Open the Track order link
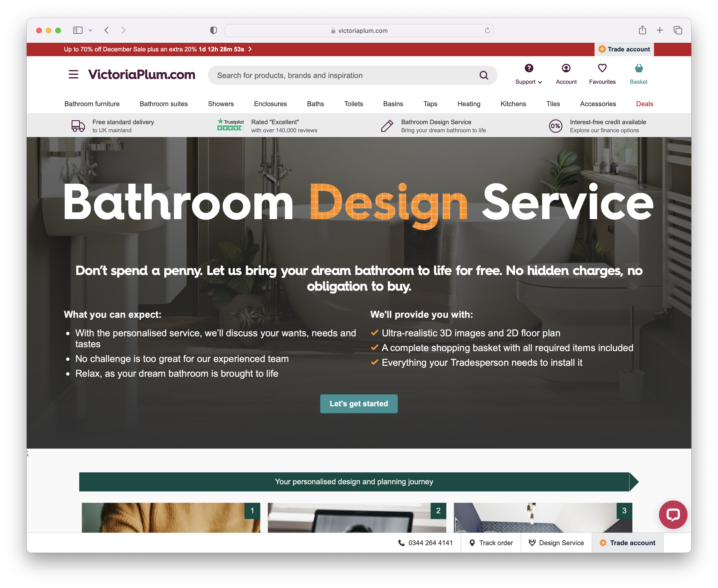718x588 pixels. 491,543
